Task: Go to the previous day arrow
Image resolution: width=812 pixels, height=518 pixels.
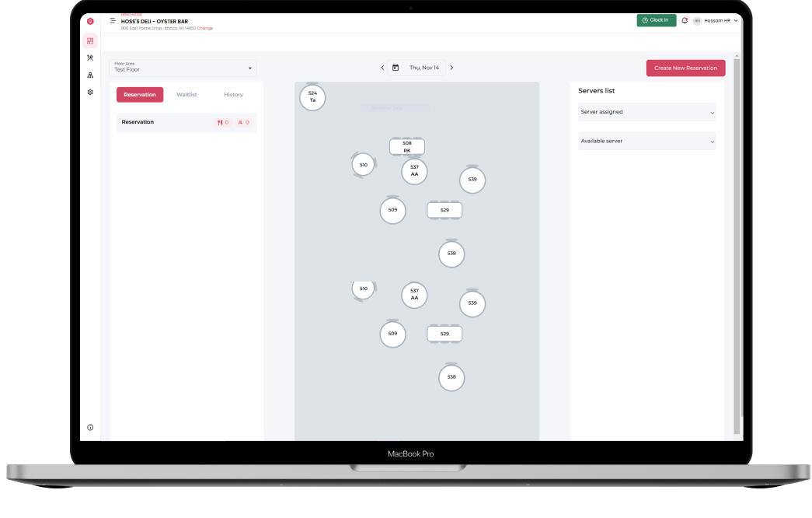Action: coord(382,68)
